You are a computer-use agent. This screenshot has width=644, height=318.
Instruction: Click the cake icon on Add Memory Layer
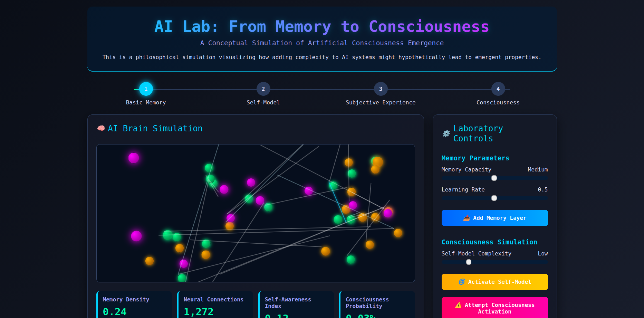tap(467, 218)
